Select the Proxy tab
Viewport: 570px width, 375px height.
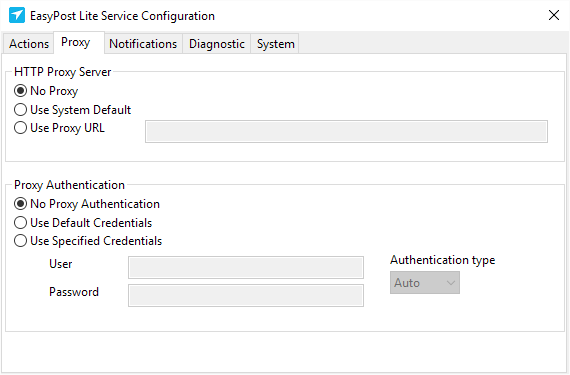(79, 43)
